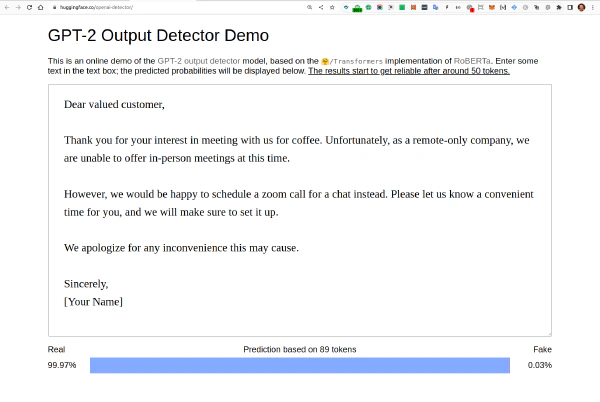This screenshot has height=402, width=600.
Task: Toggle the browser side panel
Action: click(570, 7)
